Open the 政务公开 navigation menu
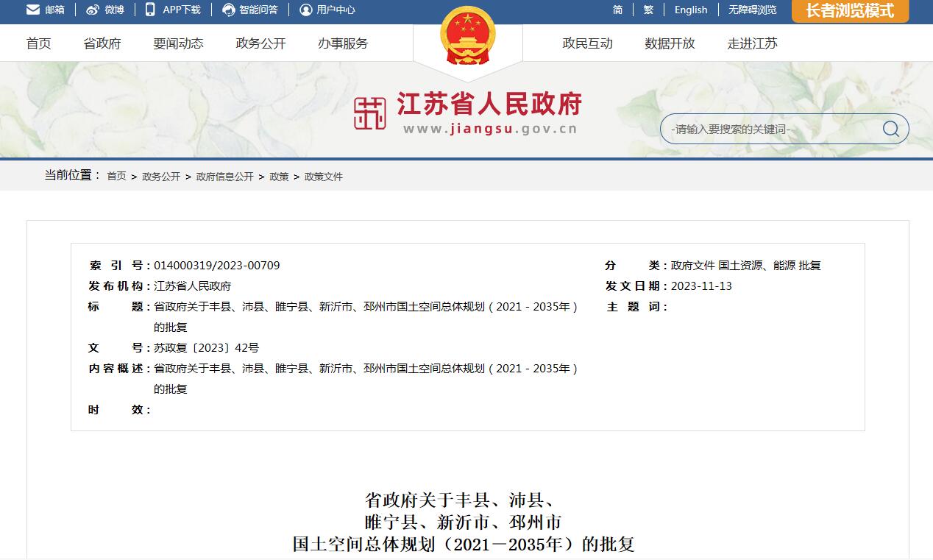Viewport: 933px width, 560px height. (x=260, y=43)
